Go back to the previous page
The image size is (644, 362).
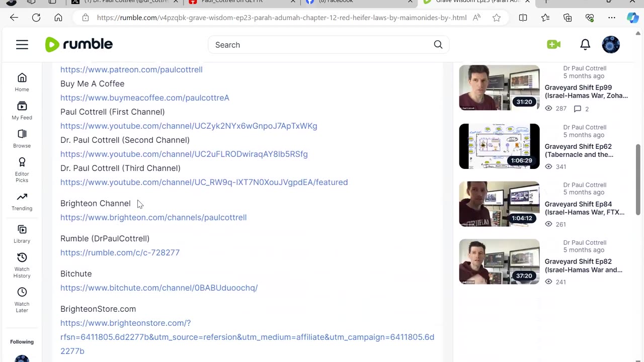[x=14, y=18]
